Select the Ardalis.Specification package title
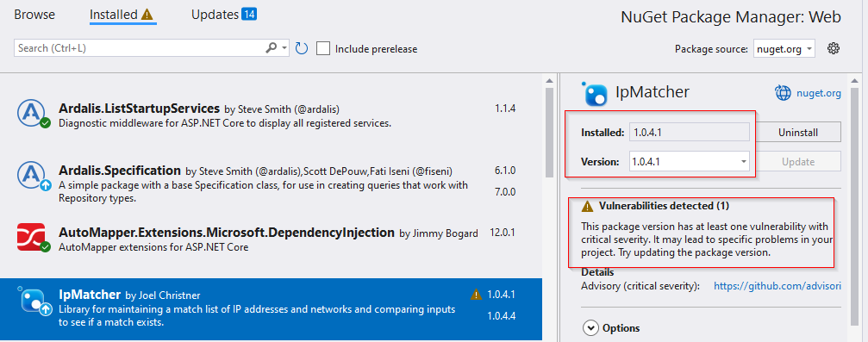 (x=120, y=170)
